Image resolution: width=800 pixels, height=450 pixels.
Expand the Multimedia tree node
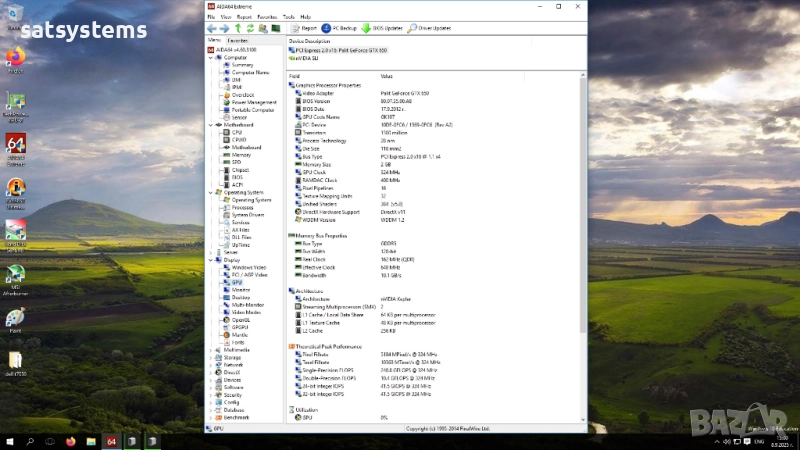[211, 349]
